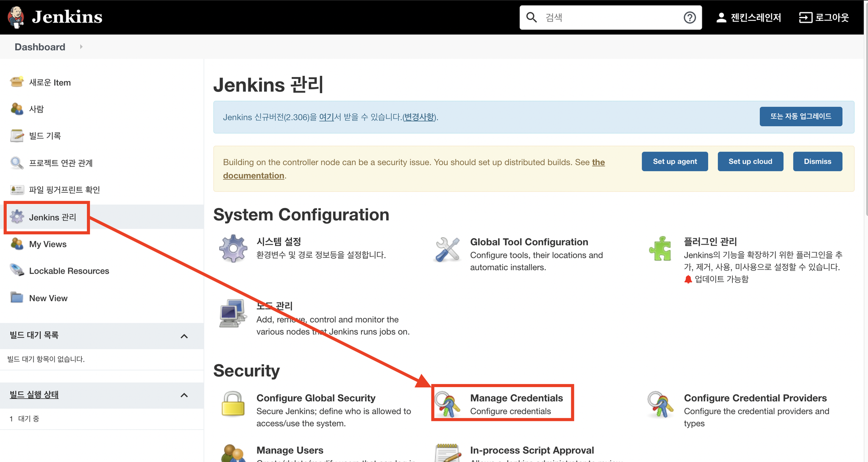The image size is (868, 462).
Task: Collapse the 빌드 실행 상태 panel chevron
Action: 184,395
